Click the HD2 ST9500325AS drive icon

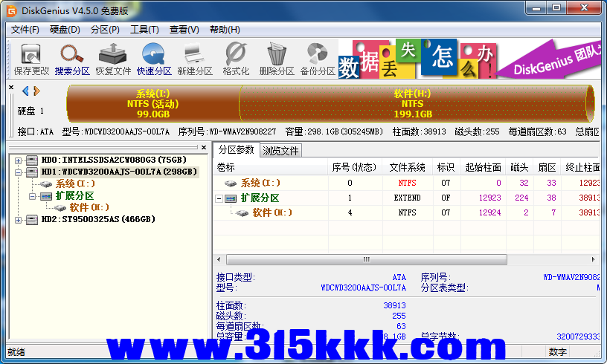point(32,219)
